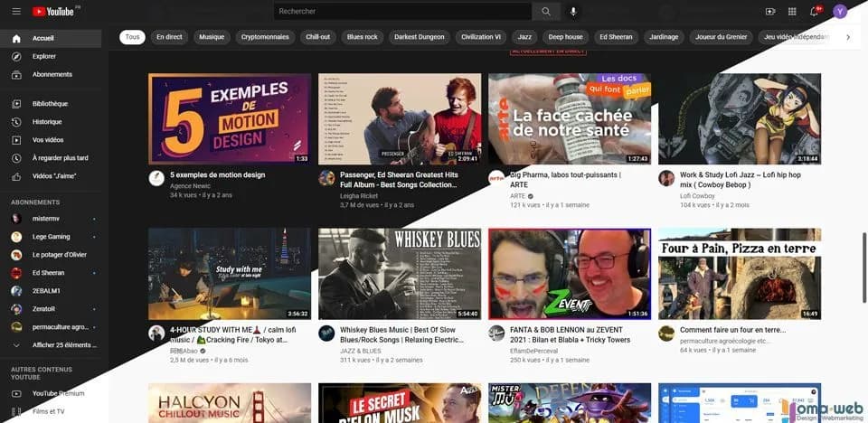
Task: Open Bibliothèque in the sidebar
Action: pos(51,104)
